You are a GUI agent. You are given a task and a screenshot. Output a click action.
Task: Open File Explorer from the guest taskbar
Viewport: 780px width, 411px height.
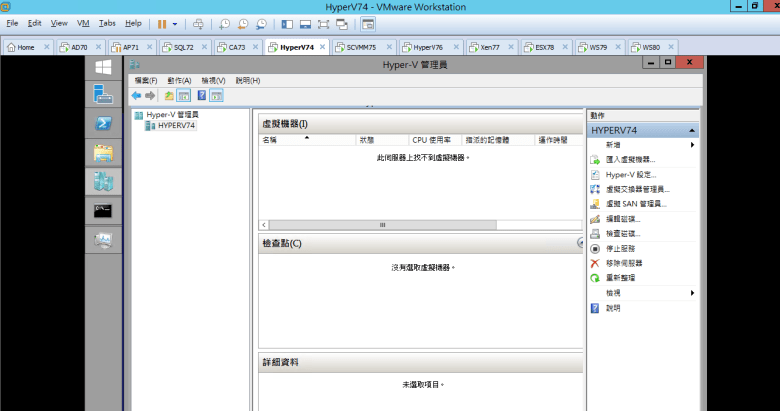(103, 152)
